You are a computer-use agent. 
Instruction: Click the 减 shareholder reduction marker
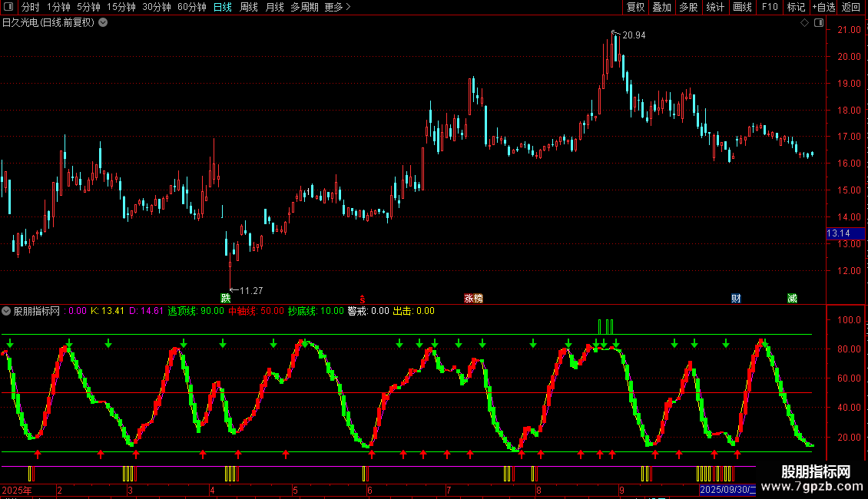[x=792, y=298]
